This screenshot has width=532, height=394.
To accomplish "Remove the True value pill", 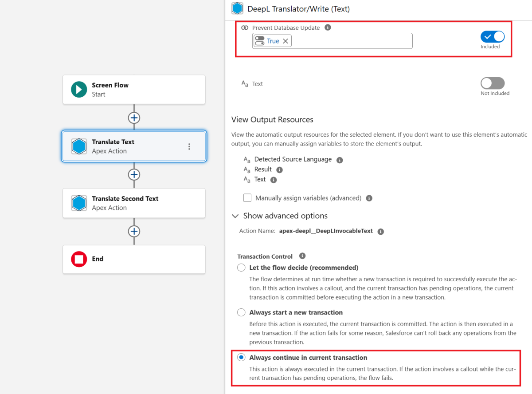I will coord(286,41).
